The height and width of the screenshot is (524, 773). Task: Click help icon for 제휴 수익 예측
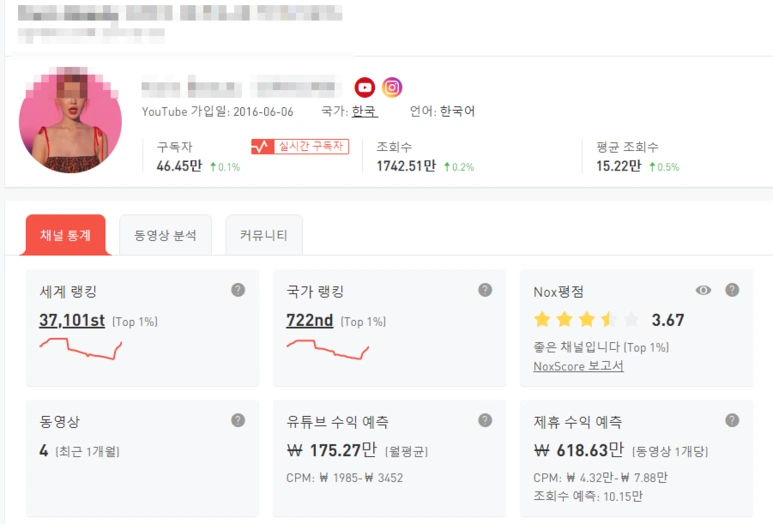pos(732,420)
